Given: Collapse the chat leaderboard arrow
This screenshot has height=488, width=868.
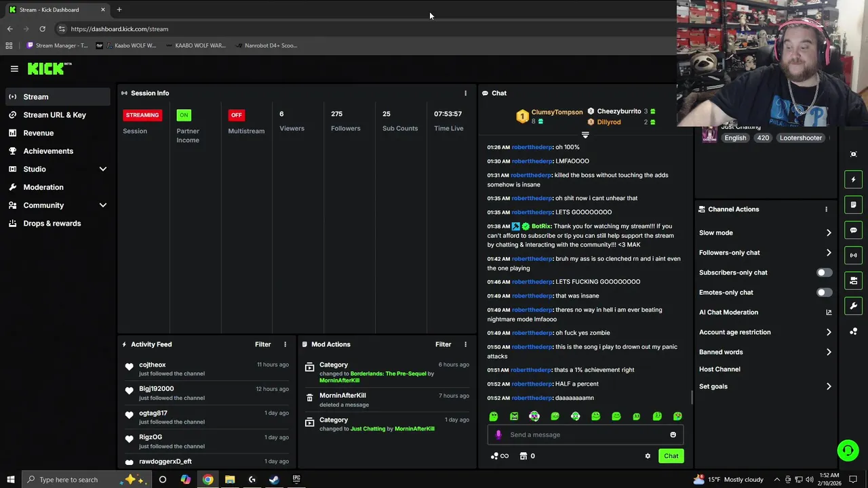Looking at the screenshot, I should [x=585, y=135].
